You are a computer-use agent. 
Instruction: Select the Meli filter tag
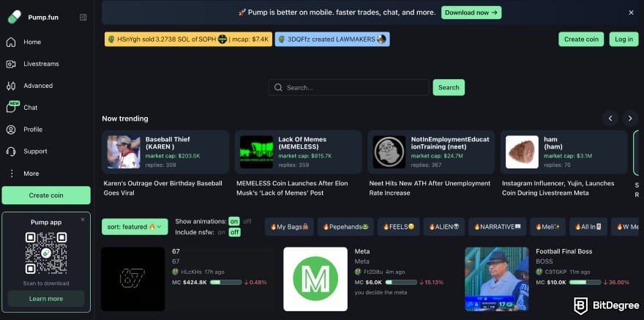(x=547, y=227)
